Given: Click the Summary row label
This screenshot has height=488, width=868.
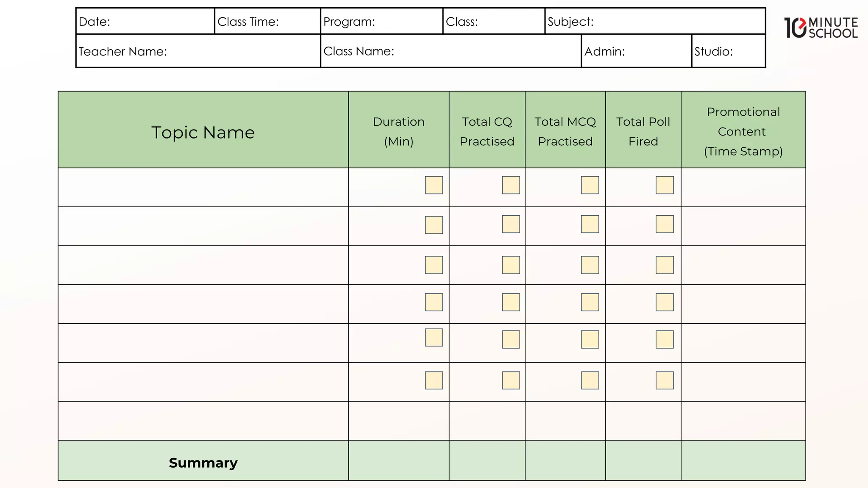Looking at the screenshot, I should pyautogui.click(x=203, y=463).
